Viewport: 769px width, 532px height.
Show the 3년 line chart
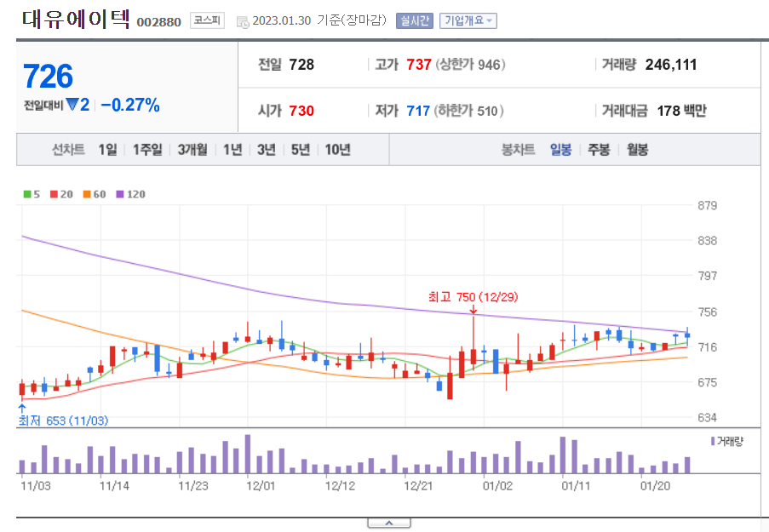[x=267, y=150]
